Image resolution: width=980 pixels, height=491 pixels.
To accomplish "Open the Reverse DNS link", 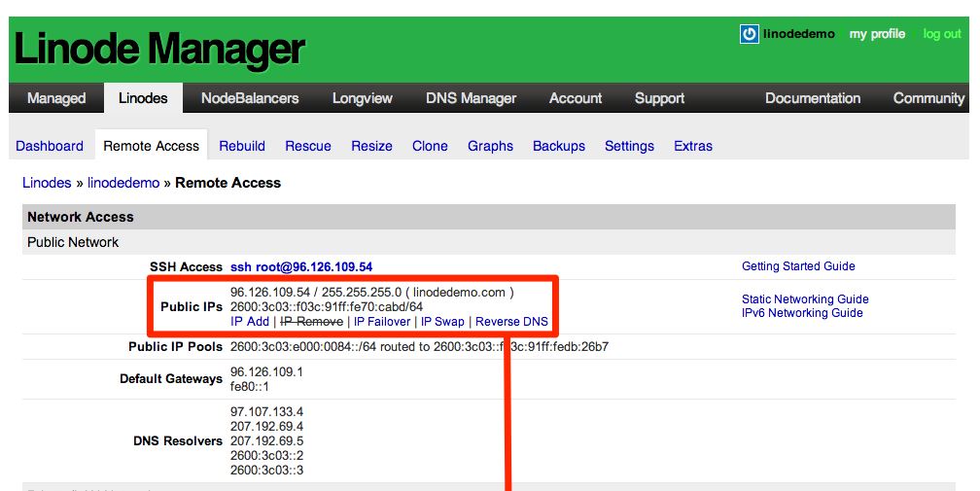I will 511,322.
